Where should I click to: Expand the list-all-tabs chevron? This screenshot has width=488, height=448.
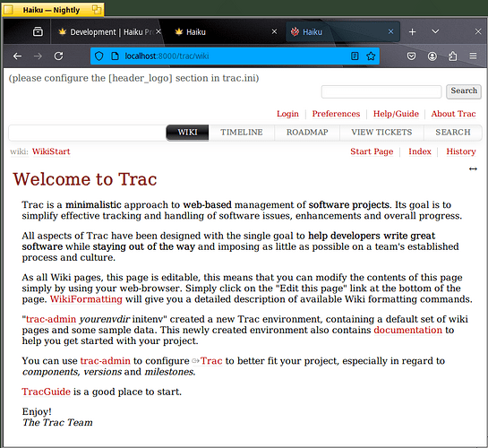pos(435,31)
